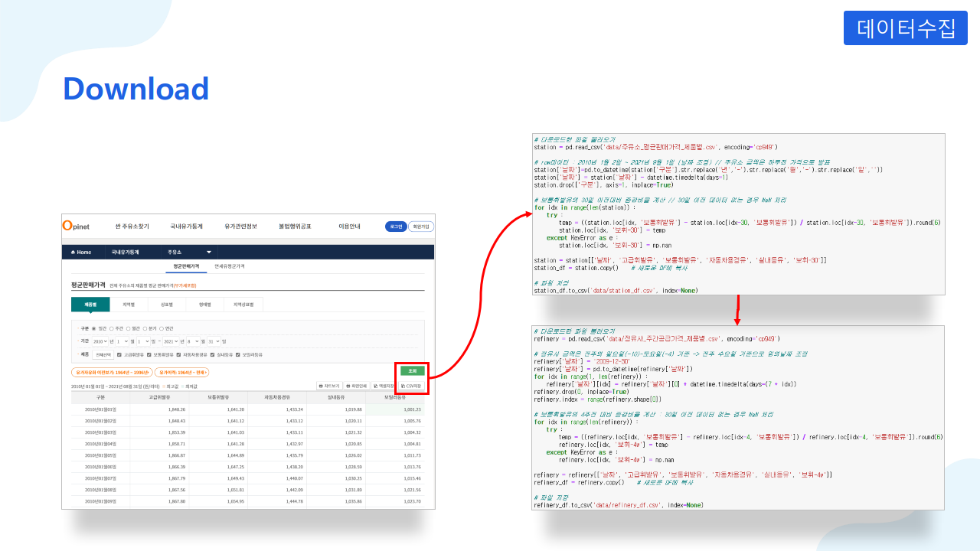Click the Opinet logo
Viewport: 980px width, 551px height.
pyautogui.click(x=76, y=227)
